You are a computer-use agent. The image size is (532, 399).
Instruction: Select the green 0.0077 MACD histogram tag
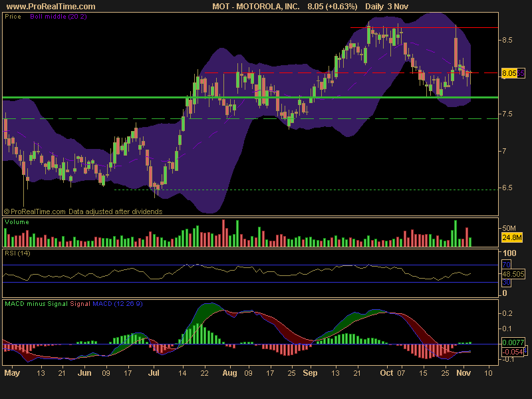513,342
